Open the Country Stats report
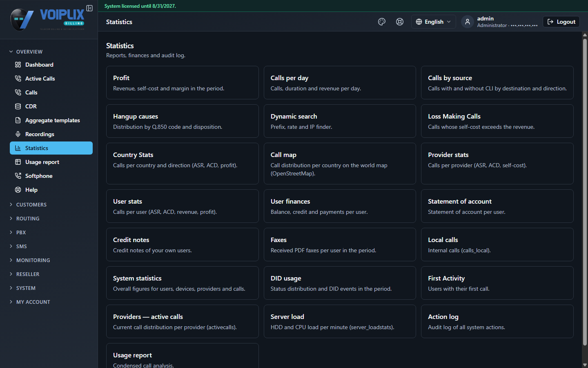The width and height of the screenshot is (588, 368). pyautogui.click(x=183, y=164)
